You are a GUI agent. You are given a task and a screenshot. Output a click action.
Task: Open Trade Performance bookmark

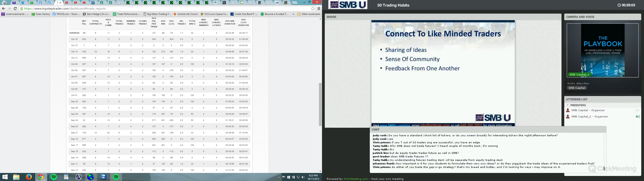(x=127, y=14)
